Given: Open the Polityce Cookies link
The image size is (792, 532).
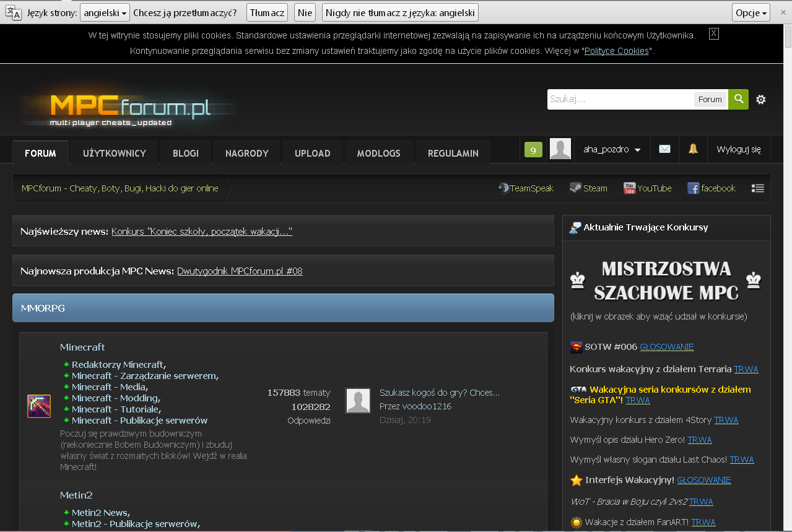Looking at the screenshot, I should click(616, 51).
